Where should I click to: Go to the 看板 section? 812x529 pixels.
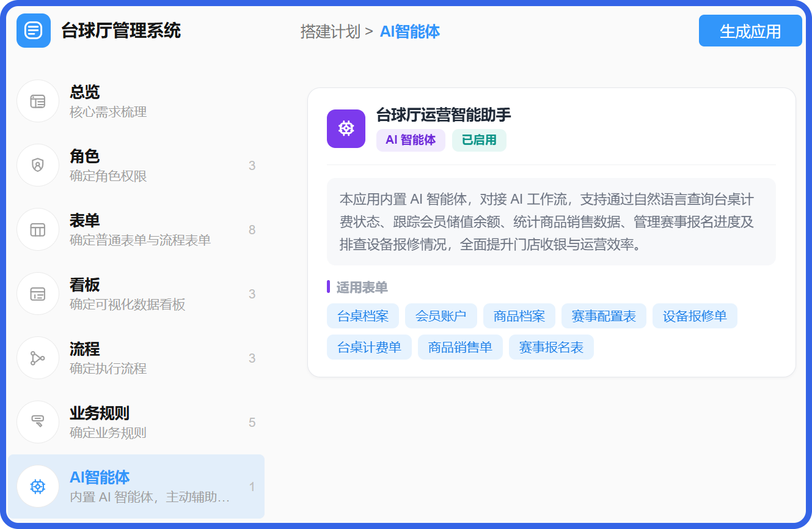point(136,294)
